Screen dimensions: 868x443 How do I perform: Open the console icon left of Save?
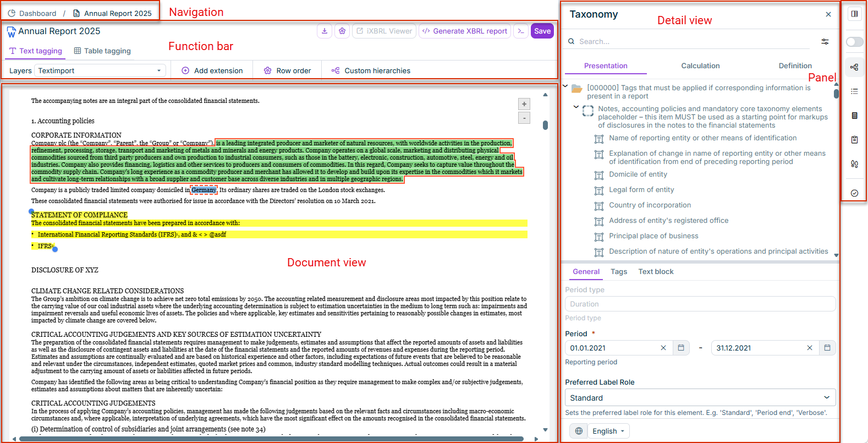[x=521, y=31]
